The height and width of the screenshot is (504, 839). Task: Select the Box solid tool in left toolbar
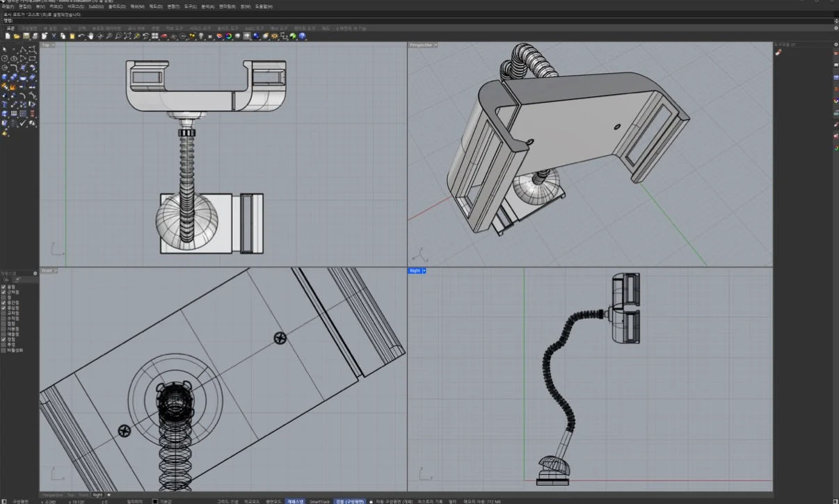pos(5,77)
